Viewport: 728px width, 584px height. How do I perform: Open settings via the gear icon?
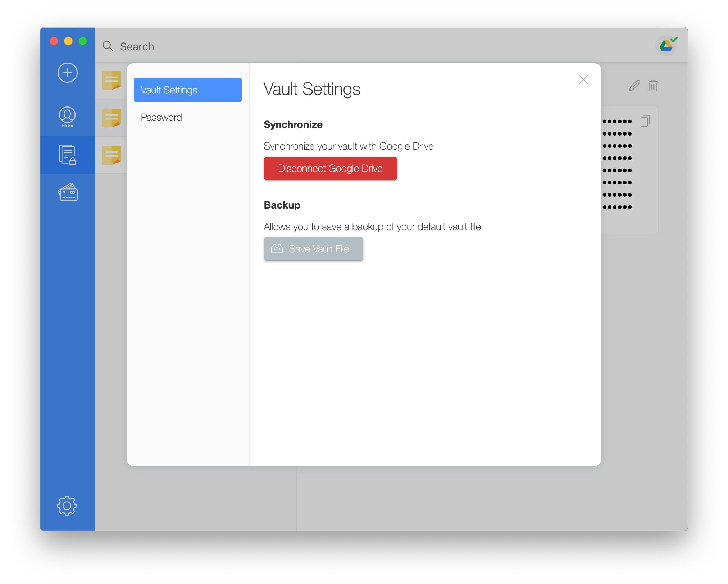[67, 506]
